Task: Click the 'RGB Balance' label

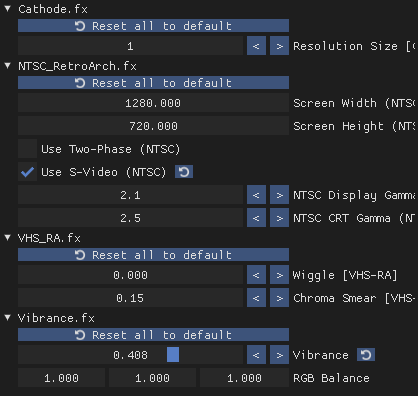Action: click(x=331, y=378)
